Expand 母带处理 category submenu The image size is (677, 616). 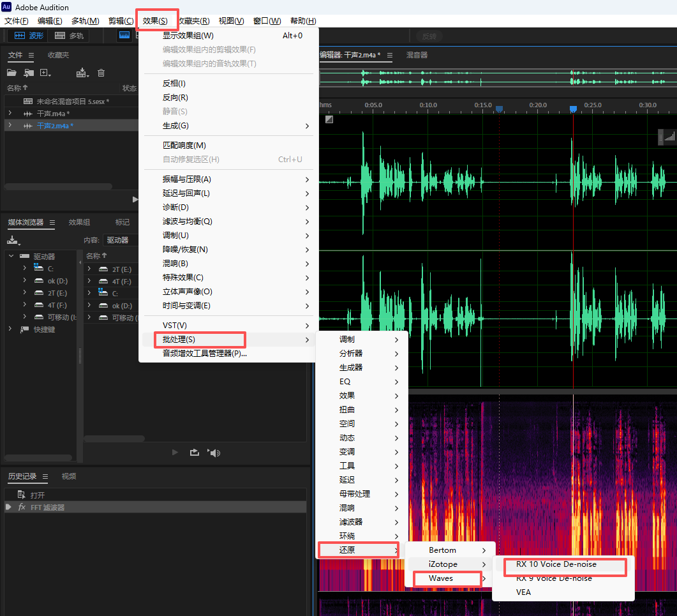[362, 493]
